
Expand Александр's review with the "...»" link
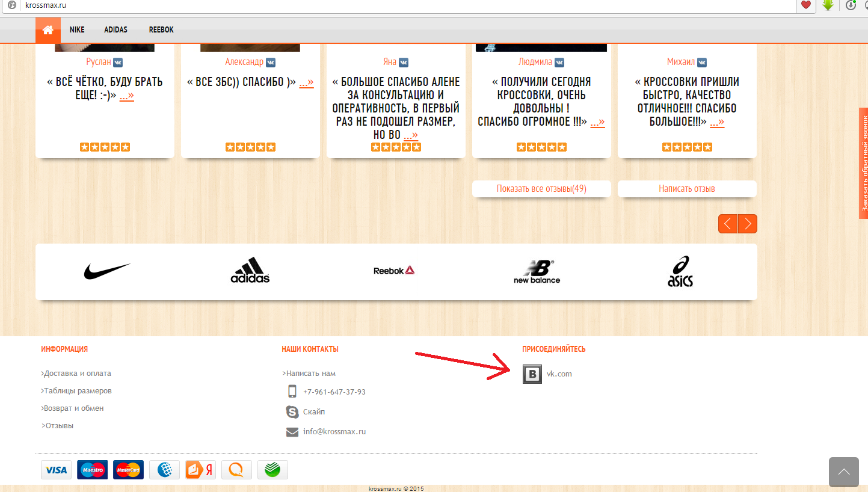pyautogui.click(x=306, y=82)
